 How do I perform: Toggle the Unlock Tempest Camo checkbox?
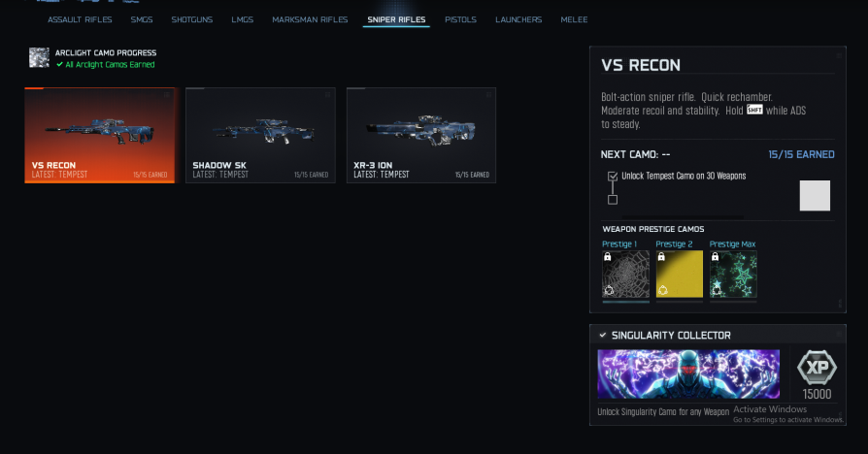click(613, 177)
